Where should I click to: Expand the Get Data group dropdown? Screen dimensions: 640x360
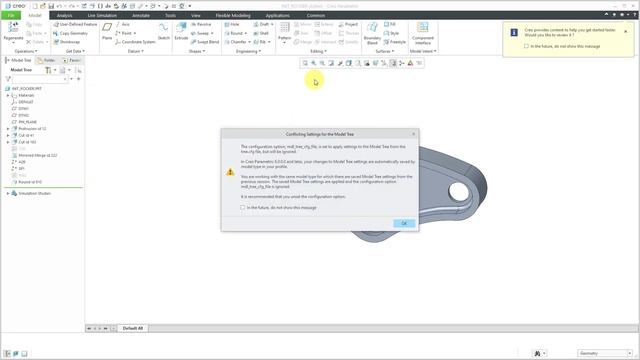click(76, 51)
